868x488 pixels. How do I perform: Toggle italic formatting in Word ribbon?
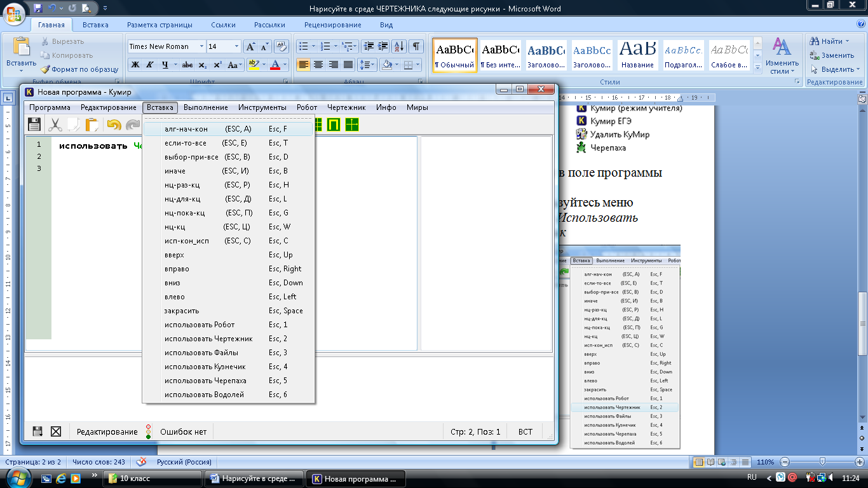(x=150, y=65)
